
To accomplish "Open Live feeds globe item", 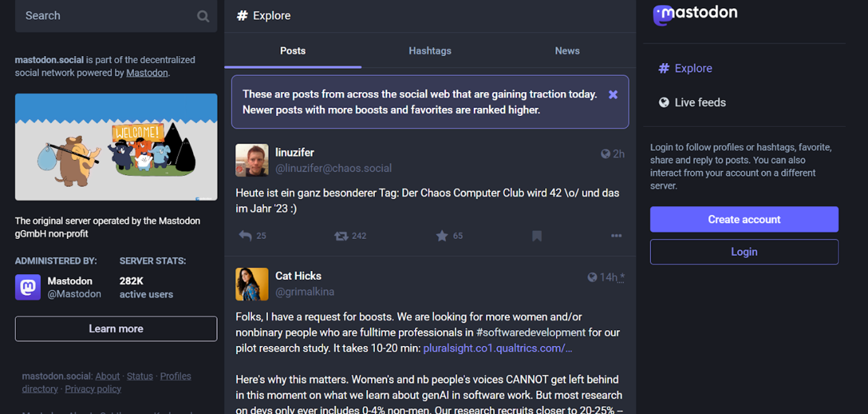I will click(692, 102).
